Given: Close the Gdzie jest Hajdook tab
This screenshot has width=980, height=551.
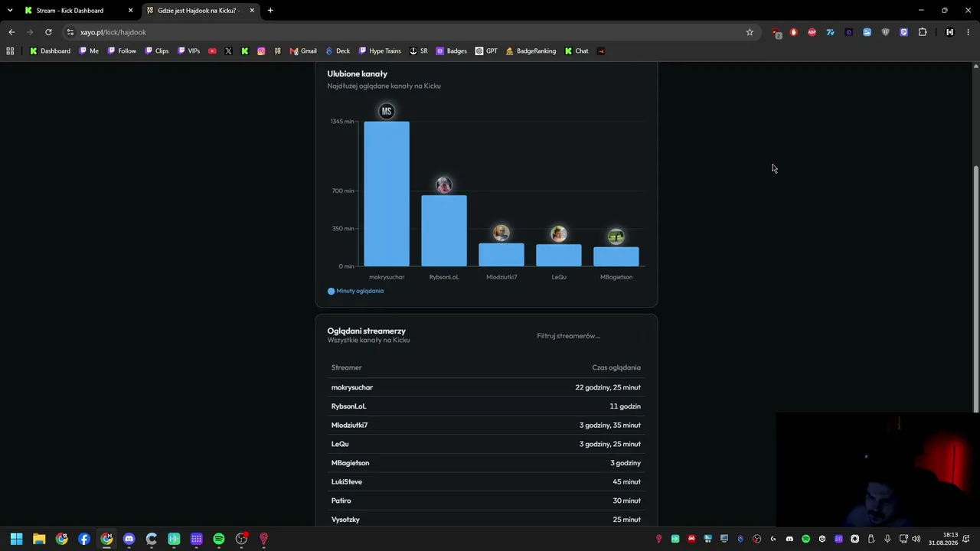Looking at the screenshot, I should (x=252, y=11).
